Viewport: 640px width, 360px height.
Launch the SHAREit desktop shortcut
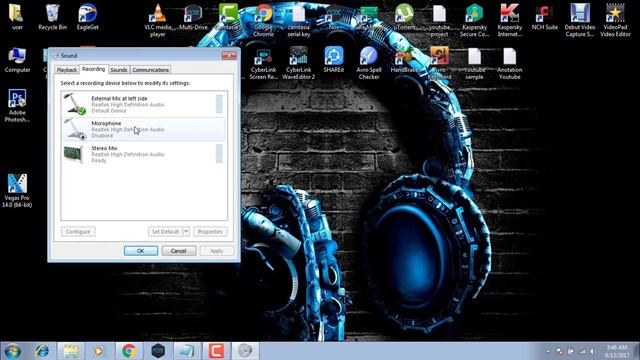(334, 60)
